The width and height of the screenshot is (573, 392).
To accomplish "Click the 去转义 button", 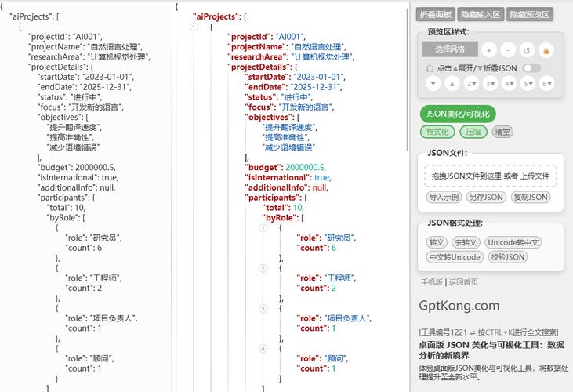I will 466,242.
